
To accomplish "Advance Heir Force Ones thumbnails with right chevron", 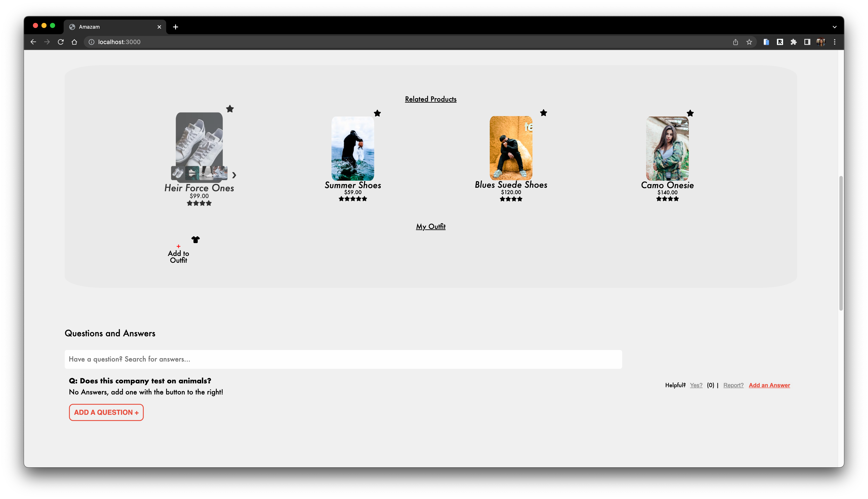I will (x=234, y=175).
